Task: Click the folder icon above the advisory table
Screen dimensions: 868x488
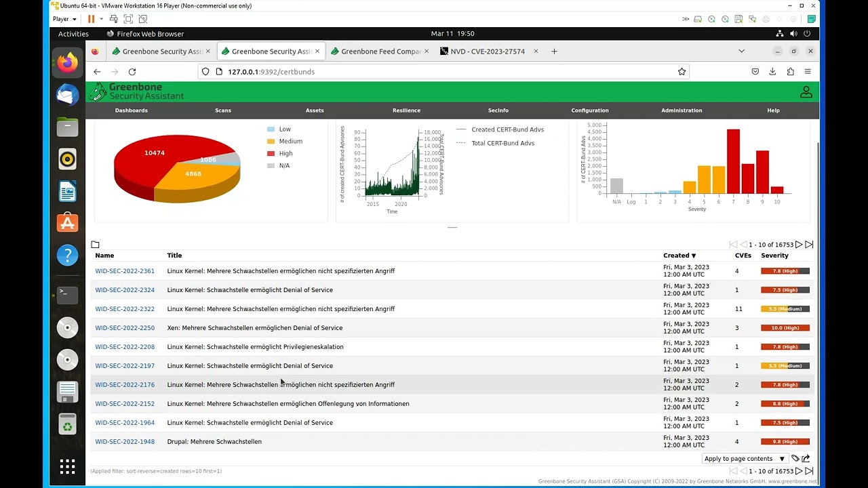Action: [x=95, y=245]
